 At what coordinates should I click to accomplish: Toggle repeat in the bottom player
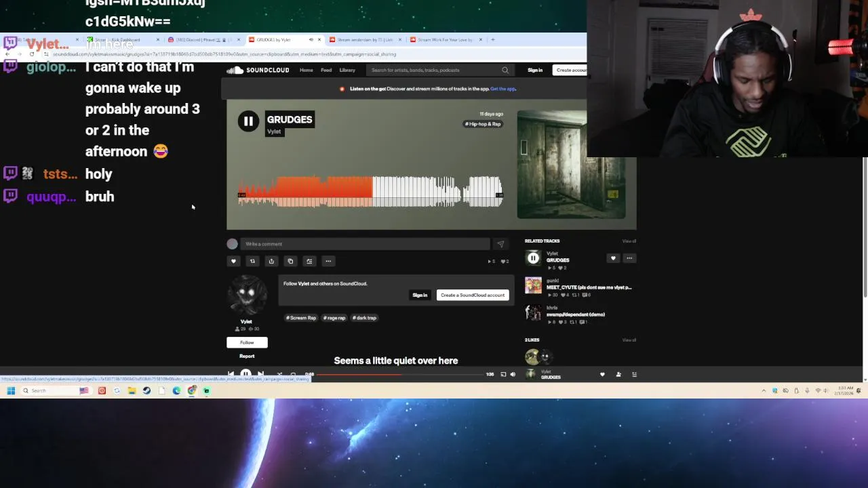(x=293, y=374)
